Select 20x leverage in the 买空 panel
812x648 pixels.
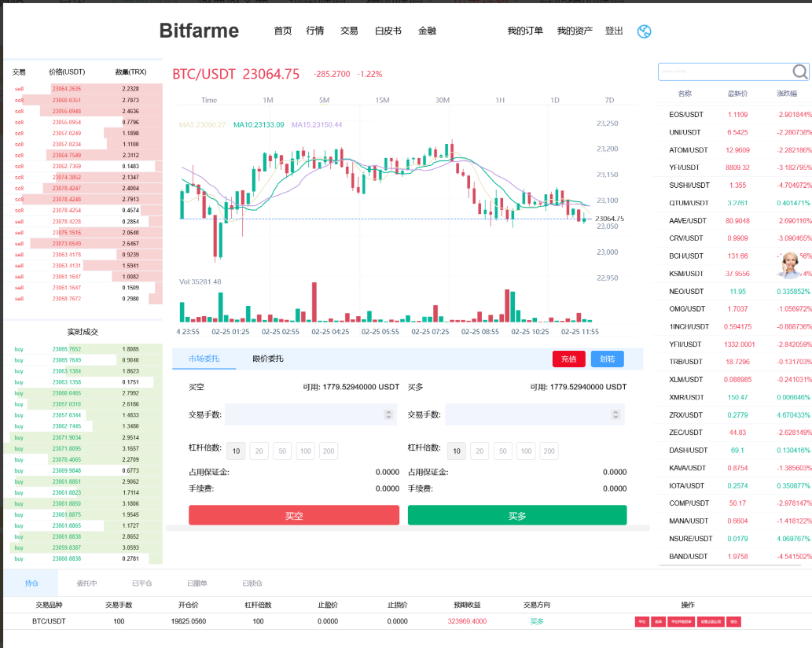(258, 451)
